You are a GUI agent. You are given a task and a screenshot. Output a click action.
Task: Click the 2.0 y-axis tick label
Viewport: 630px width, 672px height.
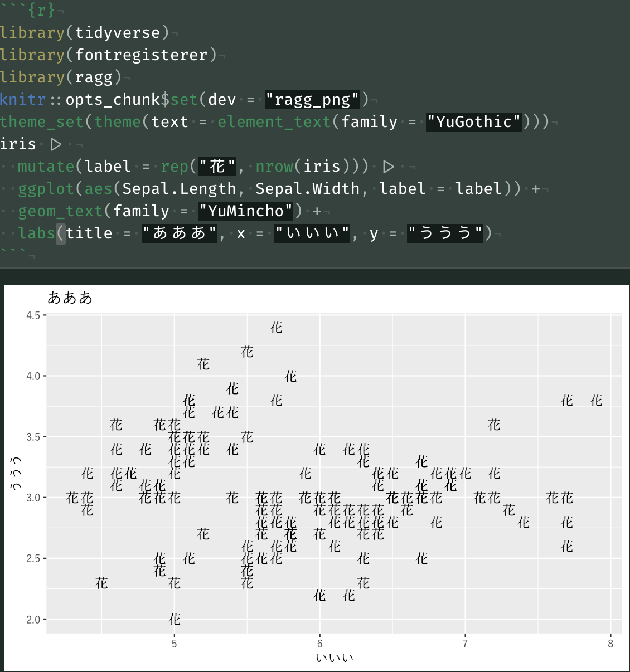(x=33, y=620)
